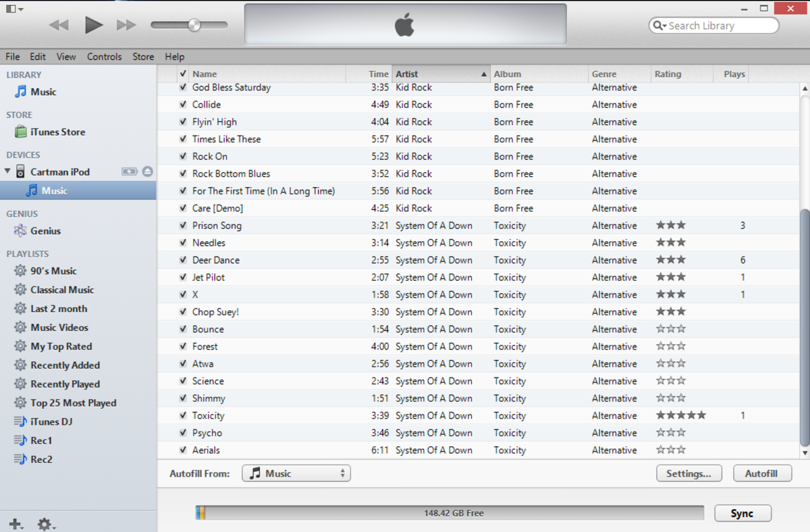Open iTunes Store in the sidebar
Image resolution: width=810 pixels, height=532 pixels.
[x=58, y=132]
